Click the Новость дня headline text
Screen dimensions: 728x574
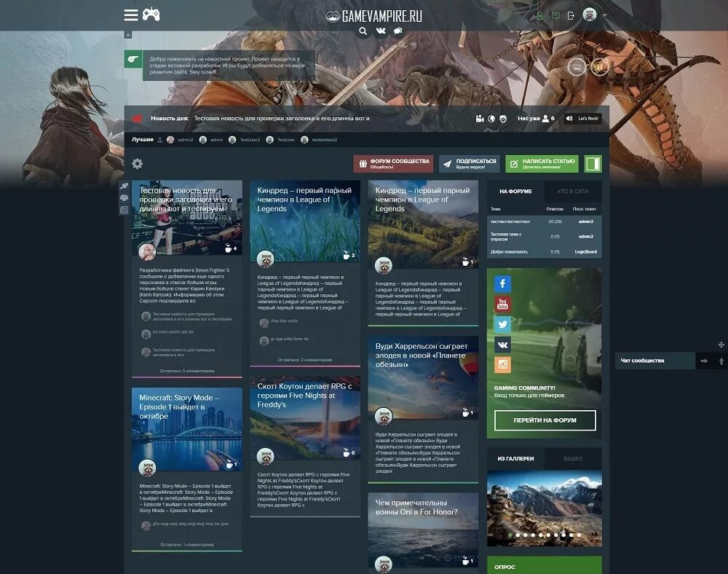pyautogui.click(x=281, y=119)
